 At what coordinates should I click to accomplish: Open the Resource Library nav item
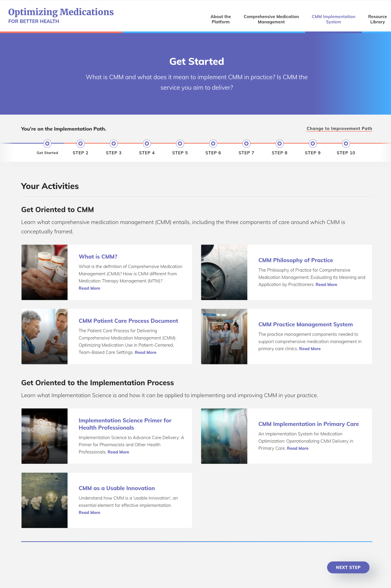click(377, 19)
